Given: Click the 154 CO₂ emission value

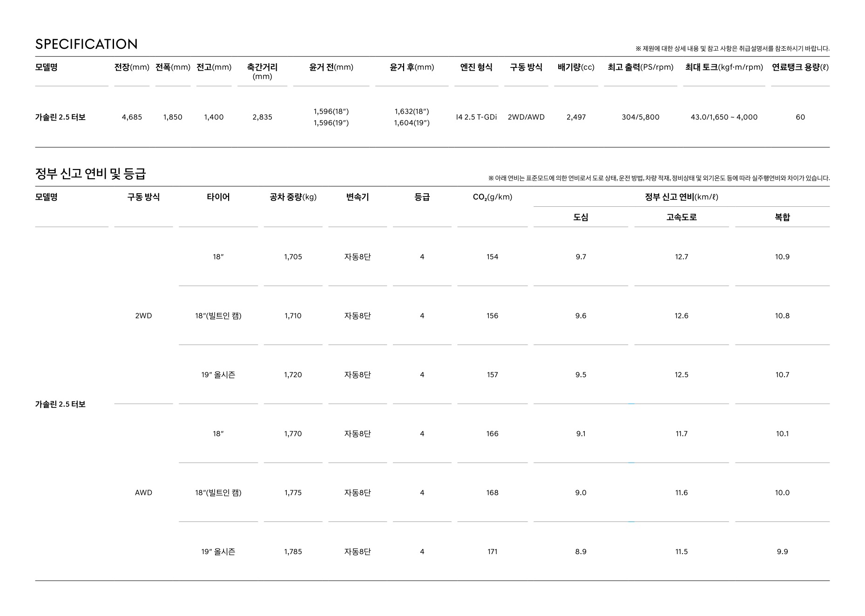Looking at the screenshot, I should (x=492, y=257).
